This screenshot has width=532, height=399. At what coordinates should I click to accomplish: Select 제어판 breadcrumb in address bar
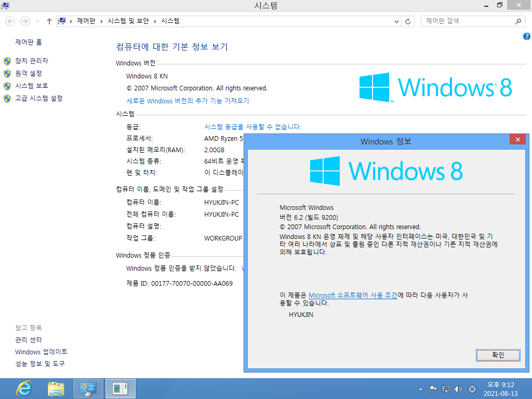(86, 21)
